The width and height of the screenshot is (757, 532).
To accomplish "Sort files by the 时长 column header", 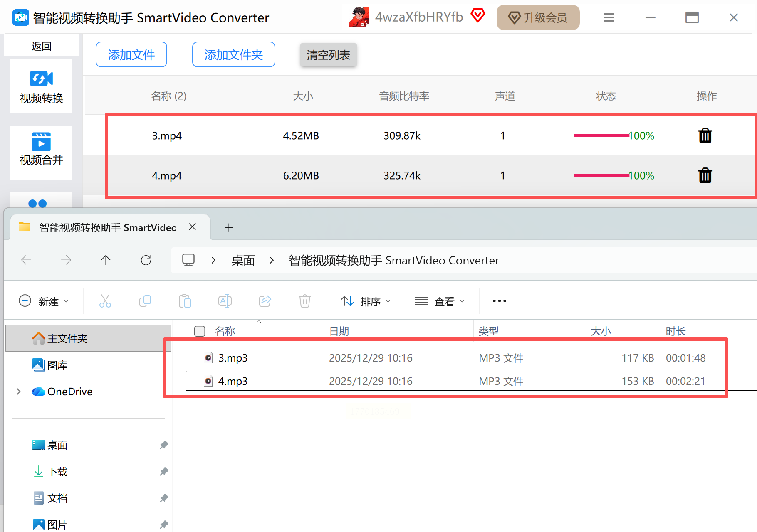I will point(676,331).
